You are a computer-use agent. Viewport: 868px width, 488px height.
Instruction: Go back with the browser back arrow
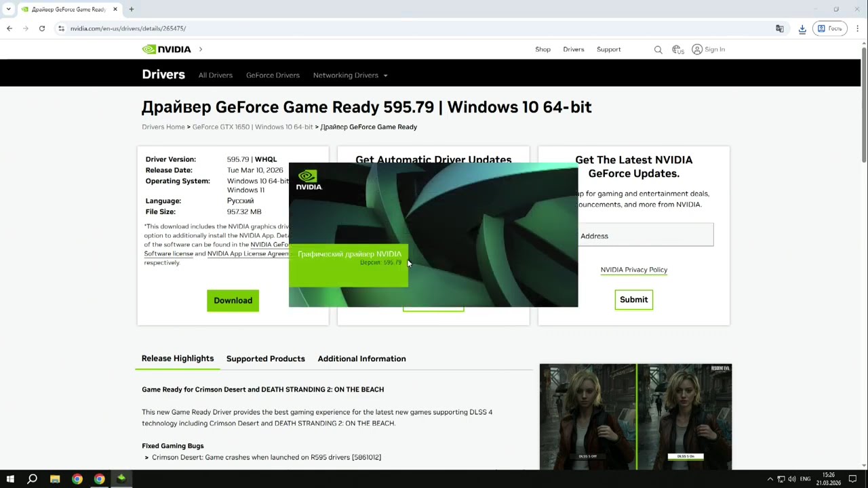[9, 28]
